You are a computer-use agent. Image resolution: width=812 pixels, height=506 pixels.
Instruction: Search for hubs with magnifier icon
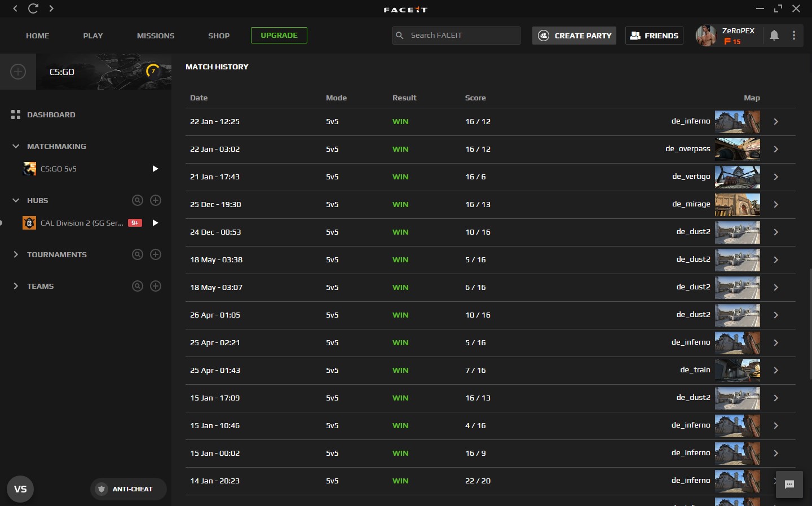click(138, 200)
